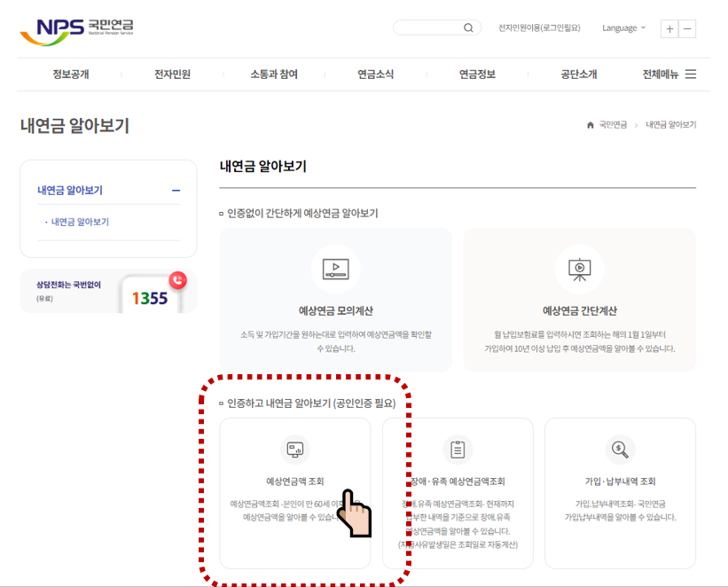Screen dimensions: 728x587
Task: Collapse the 내연금 알아보기 sidebar section
Action: (x=177, y=190)
